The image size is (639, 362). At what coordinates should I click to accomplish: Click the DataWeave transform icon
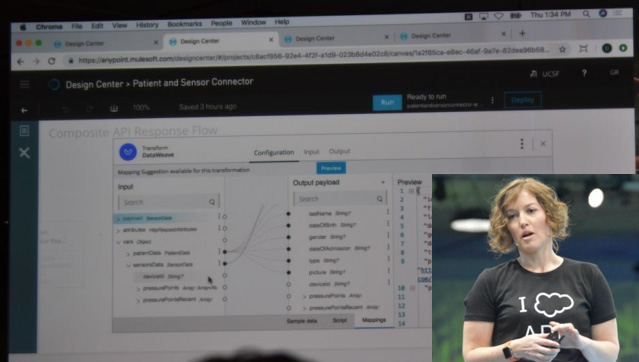(x=128, y=152)
